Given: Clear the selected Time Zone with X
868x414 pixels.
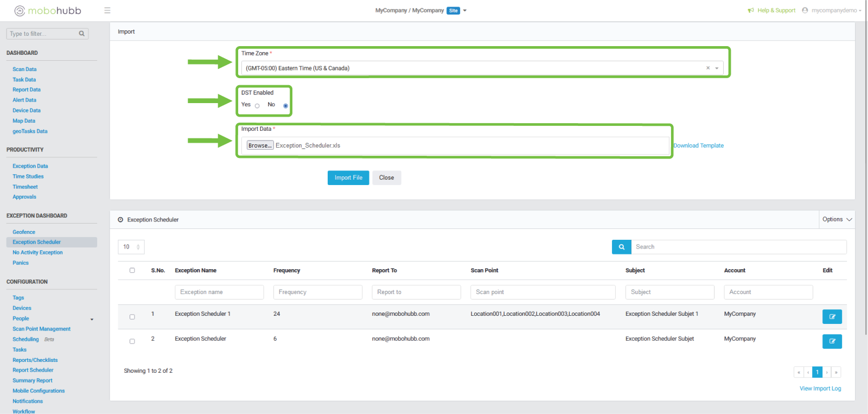Looking at the screenshot, I should (707, 68).
